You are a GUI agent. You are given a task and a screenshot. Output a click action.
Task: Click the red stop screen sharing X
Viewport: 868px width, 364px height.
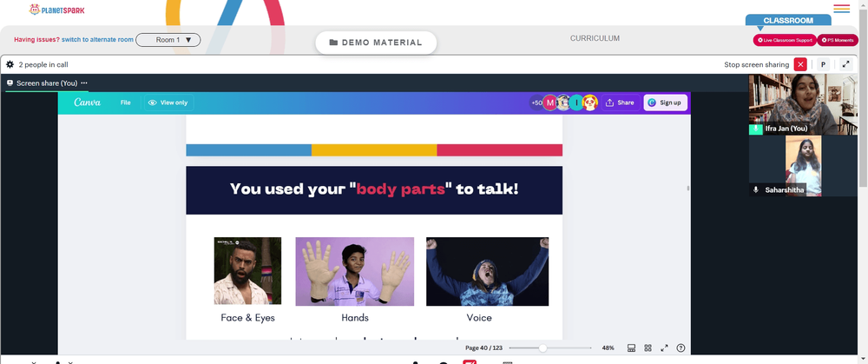pos(800,64)
